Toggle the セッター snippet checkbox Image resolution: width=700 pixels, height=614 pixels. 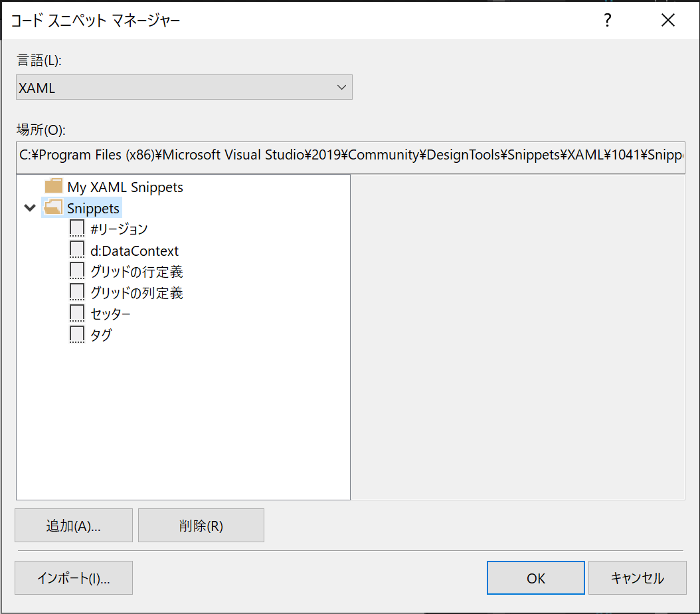(76, 313)
